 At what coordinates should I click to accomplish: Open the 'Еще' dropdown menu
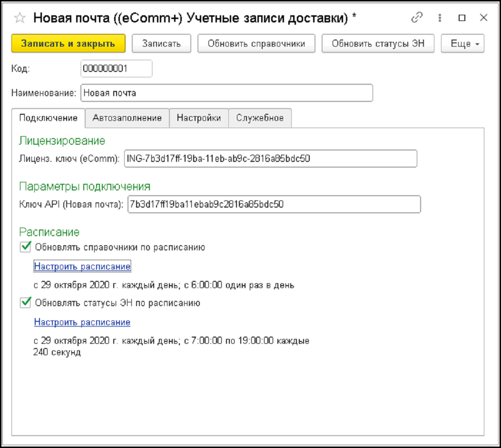click(x=462, y=44)
